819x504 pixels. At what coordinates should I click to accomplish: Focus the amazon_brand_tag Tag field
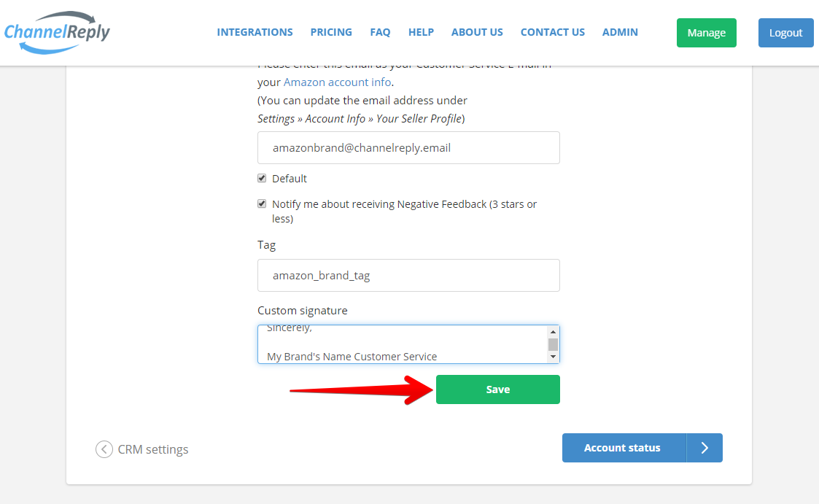(x=408, y=275)
